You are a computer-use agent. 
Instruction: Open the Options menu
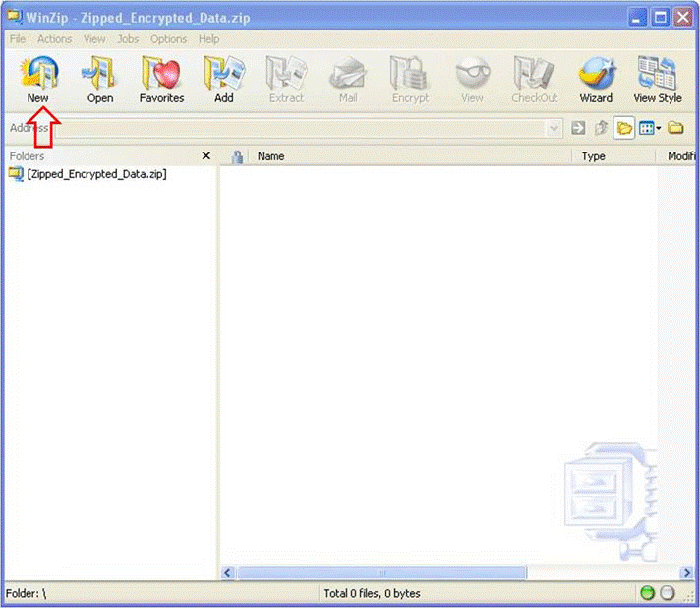tap(168, 39)
